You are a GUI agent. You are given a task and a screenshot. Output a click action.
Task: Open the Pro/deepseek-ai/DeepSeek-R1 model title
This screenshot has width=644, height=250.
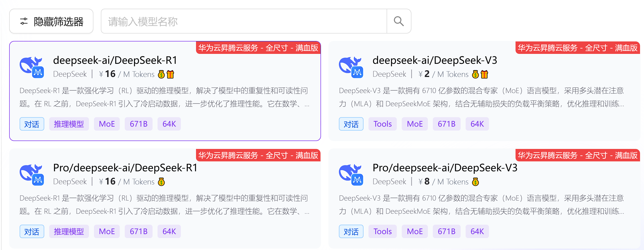125,168
